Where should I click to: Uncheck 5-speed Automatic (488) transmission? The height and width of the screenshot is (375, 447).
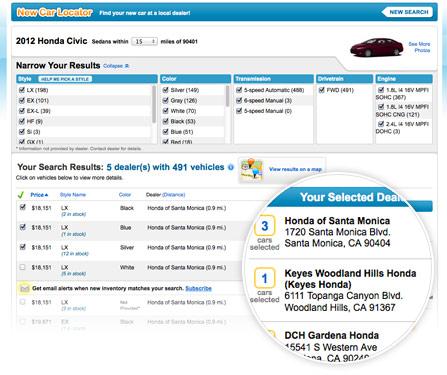coord(239,90)
